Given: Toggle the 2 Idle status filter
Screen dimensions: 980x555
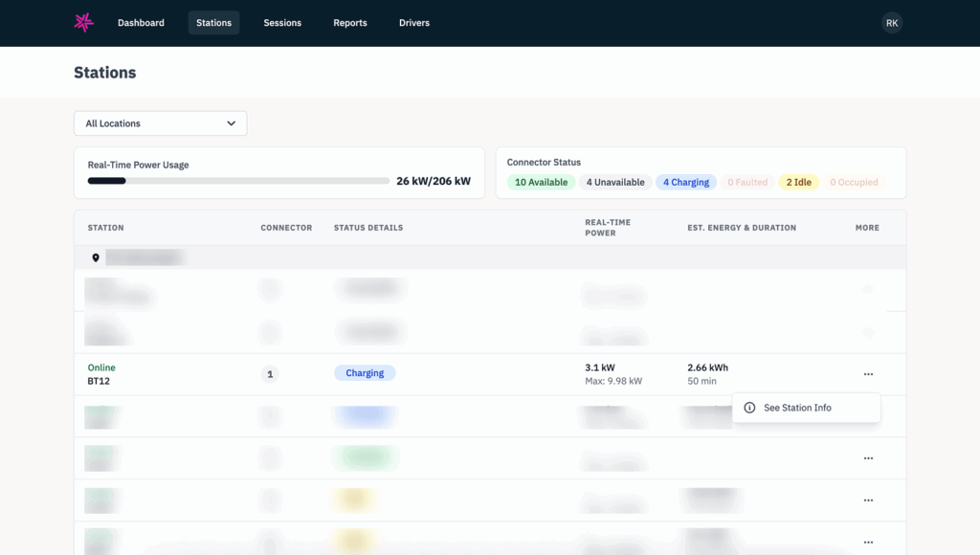Looking at the screenshot, I should [x=798, y=182].
